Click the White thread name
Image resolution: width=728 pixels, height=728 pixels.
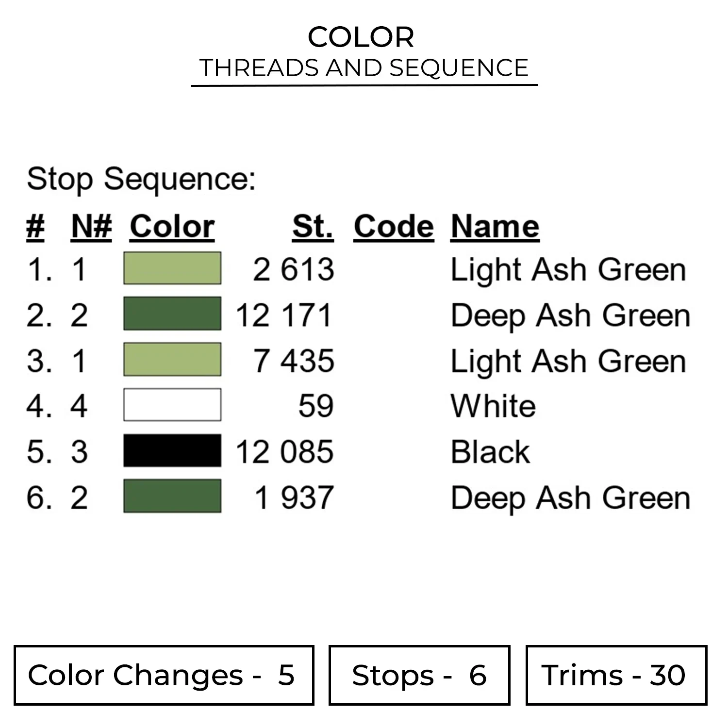(493, 406)
